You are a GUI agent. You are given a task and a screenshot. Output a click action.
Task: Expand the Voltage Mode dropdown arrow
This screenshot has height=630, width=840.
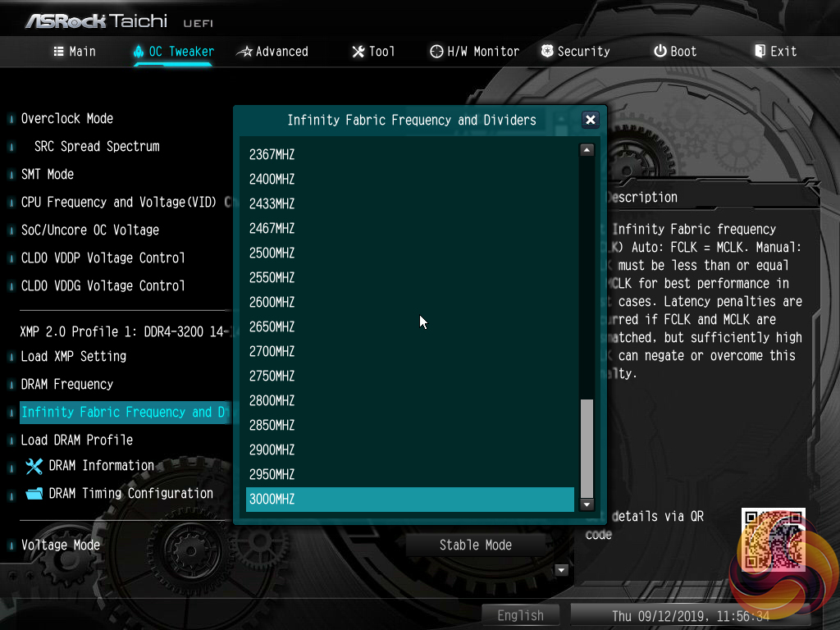click(561, 570)
